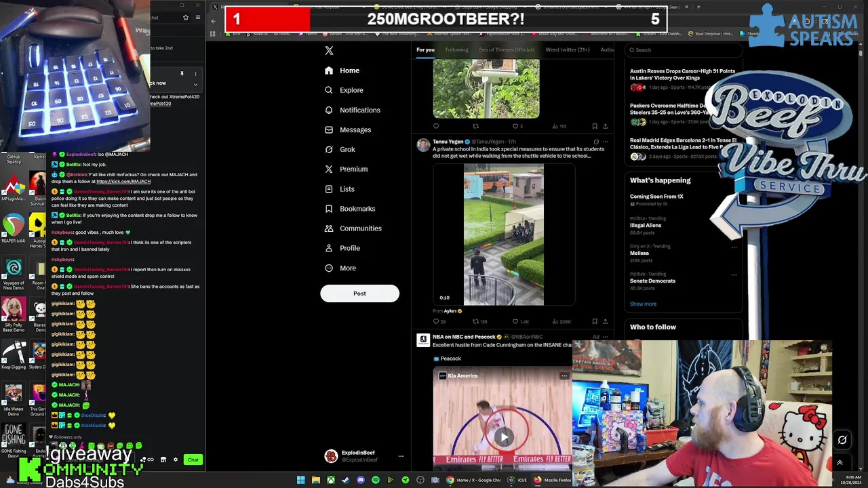Bookmark the Tansu Yegen post
868x488 pixels.
coord(595,321)
